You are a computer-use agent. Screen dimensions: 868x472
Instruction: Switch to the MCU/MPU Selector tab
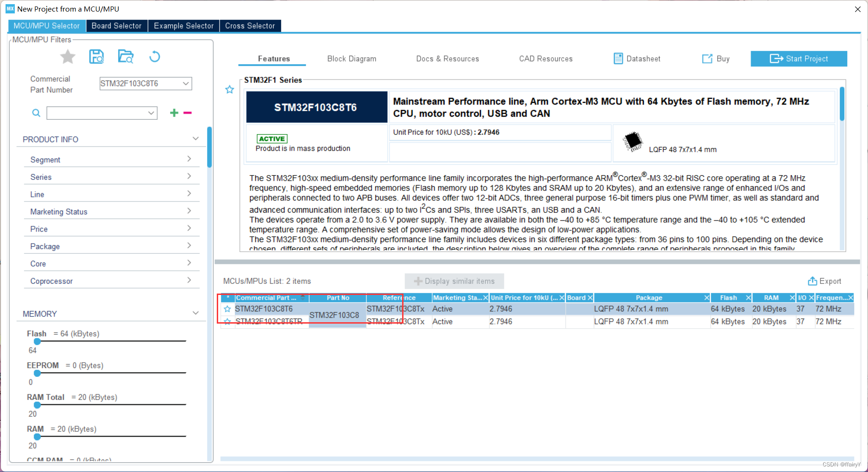(47, 26)
